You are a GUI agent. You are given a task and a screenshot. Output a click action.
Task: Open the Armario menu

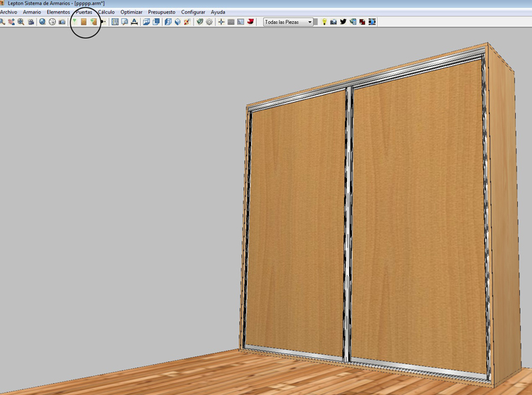tap(32, 12)
